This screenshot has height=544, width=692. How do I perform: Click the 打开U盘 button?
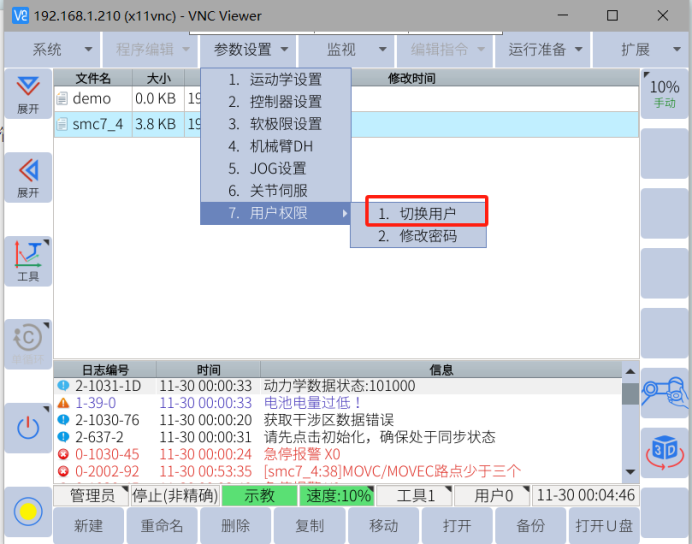[x=603, y=526]
